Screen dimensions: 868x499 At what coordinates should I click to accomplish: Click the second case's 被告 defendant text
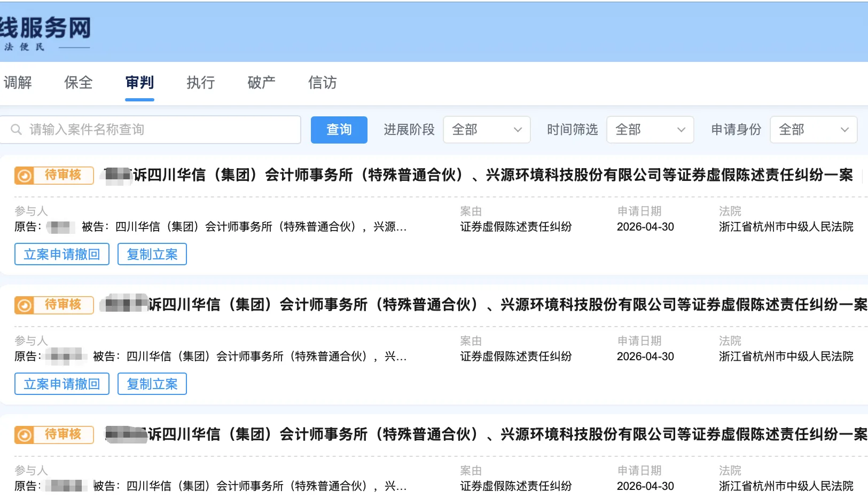click(x=250, y=357)
